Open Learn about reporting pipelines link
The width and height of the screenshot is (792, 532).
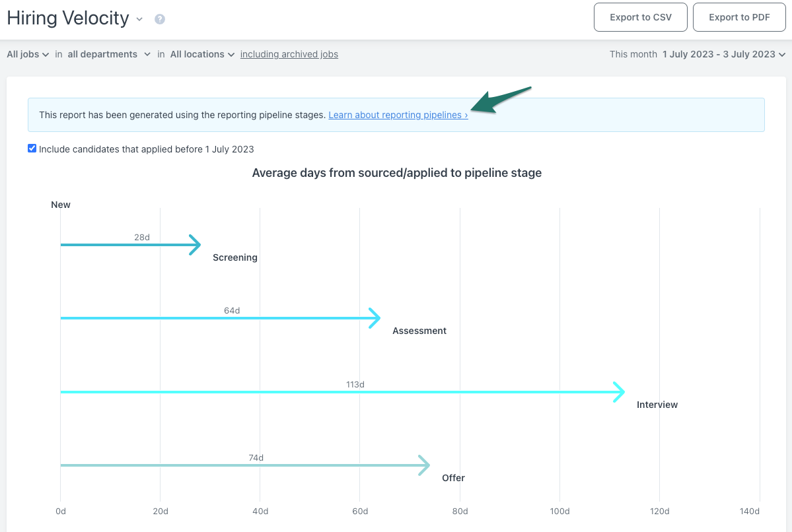point(398,115)
